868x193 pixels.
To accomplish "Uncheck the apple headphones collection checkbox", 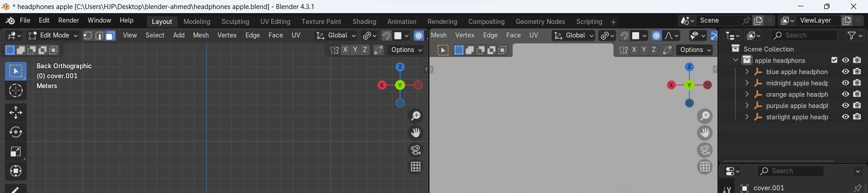I will click(x=834, y=60).
